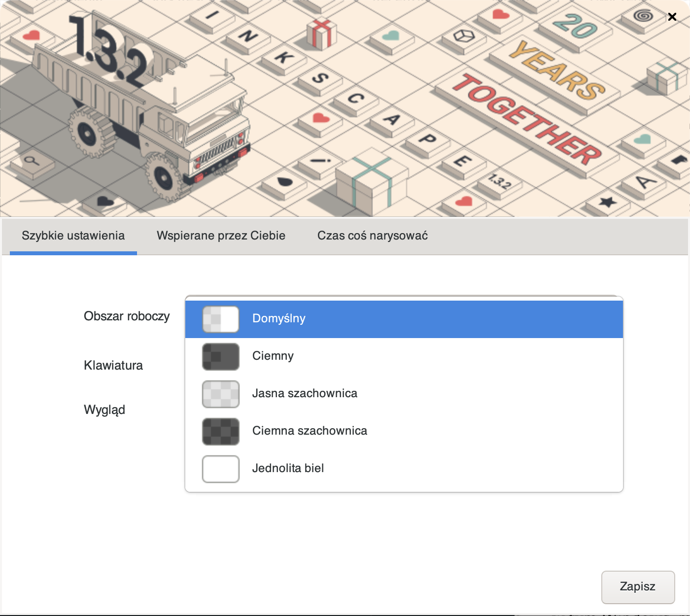Close the welcome dialog with X
Image resolution: width=690 pixels, height=616 pixels.
tap(672, 17)
